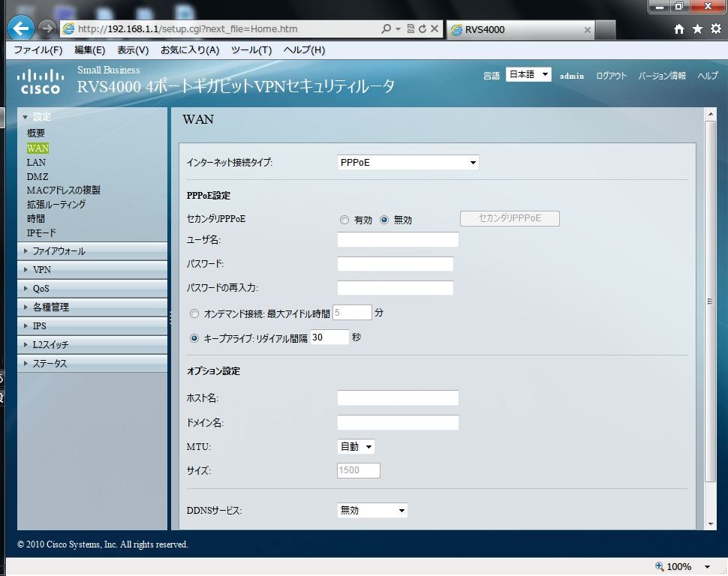The width and height of the screenshot is (728, 576).
Task: Click the vertical scrollbar thumb
Action: (710, 301)
